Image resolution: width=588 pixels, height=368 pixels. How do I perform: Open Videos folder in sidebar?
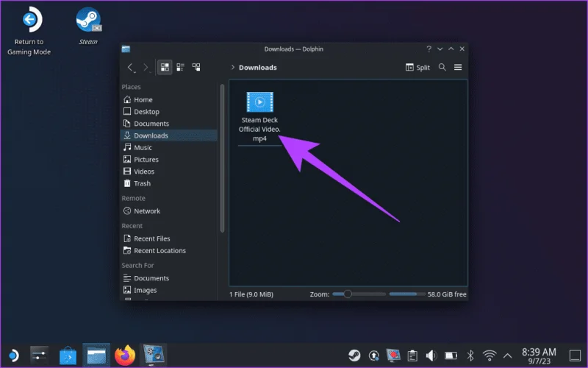[169, 171]
